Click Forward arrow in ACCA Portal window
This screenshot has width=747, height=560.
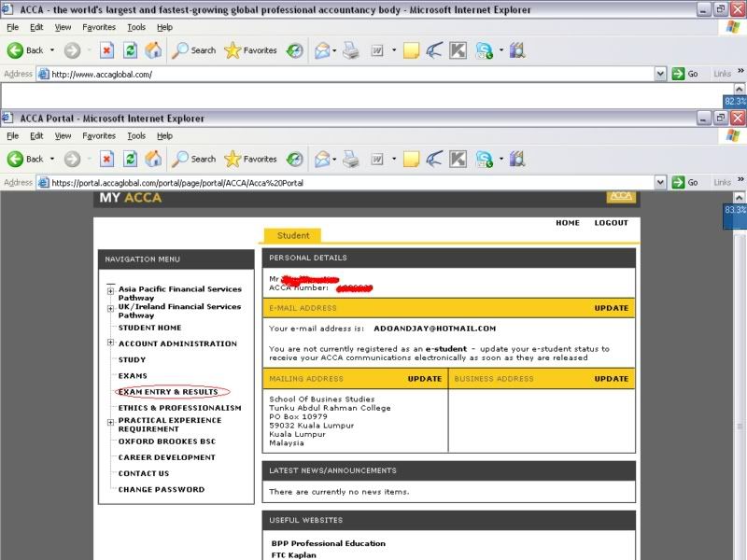(72, 159)
